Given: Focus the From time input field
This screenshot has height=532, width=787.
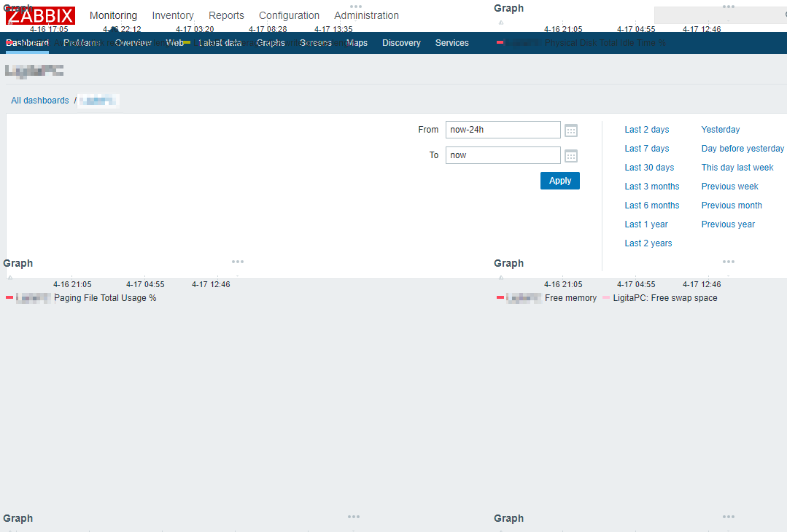Looking at the screenshot, I should click(x=503, y=130).
